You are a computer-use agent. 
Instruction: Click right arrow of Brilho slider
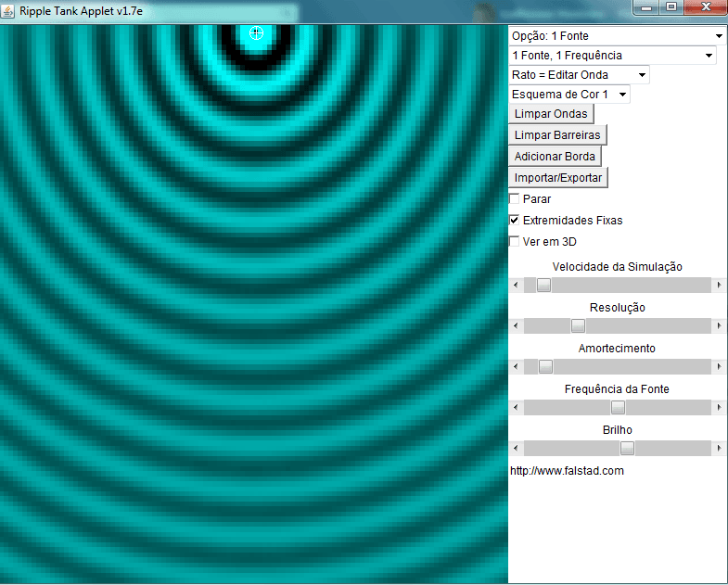coord(719,448)
